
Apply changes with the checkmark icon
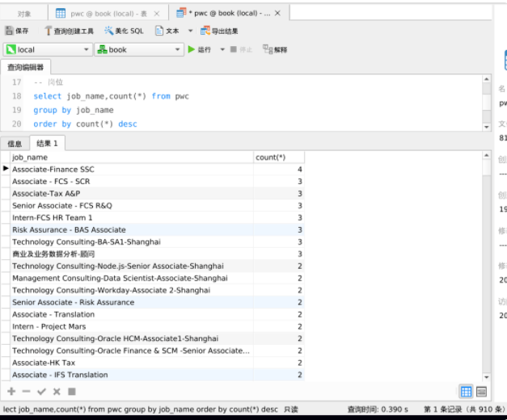(x=41, y=392)
